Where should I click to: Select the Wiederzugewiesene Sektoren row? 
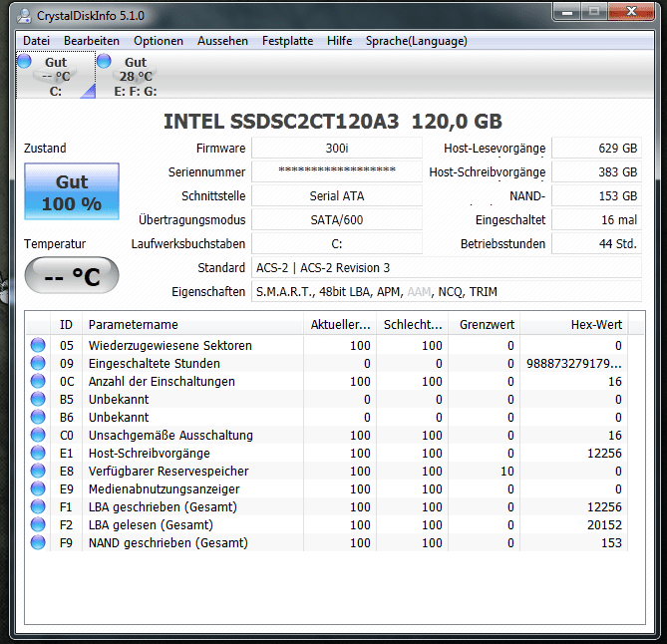click(x=327, y=345)
